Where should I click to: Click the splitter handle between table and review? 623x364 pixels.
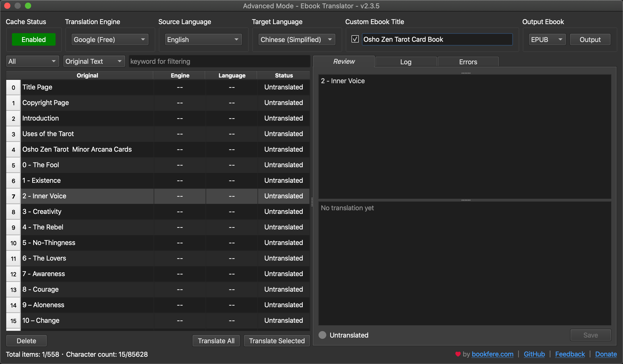pyautogui.click(x=312, y=202)
